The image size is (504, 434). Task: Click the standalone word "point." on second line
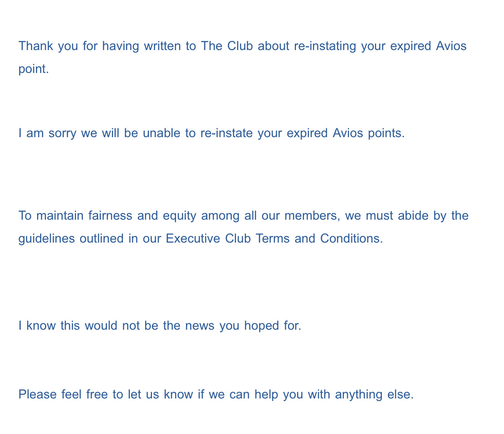pyautogui.click(x=34, y=69)
